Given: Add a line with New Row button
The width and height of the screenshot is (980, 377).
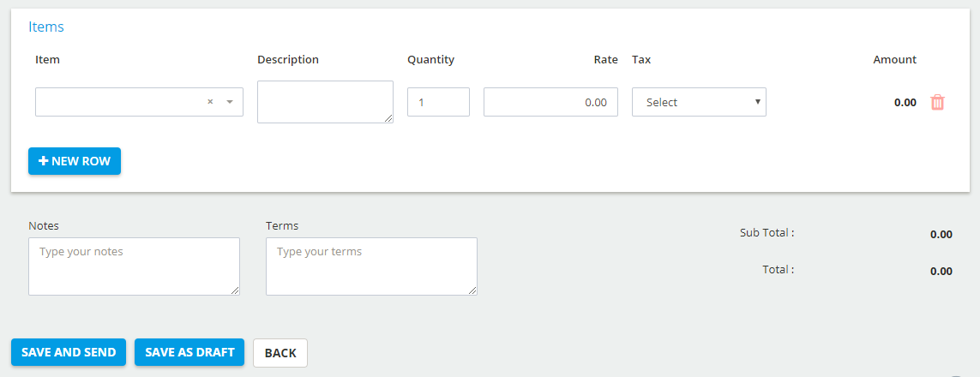Looking at the screenshot, I should pyautogui.click(x=75, y=161).
